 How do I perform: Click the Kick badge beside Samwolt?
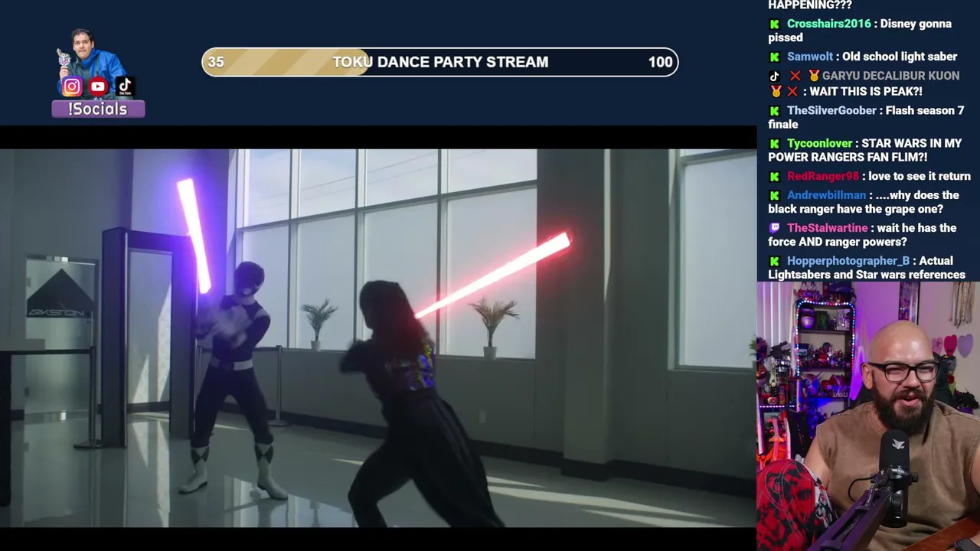[774, 57]
